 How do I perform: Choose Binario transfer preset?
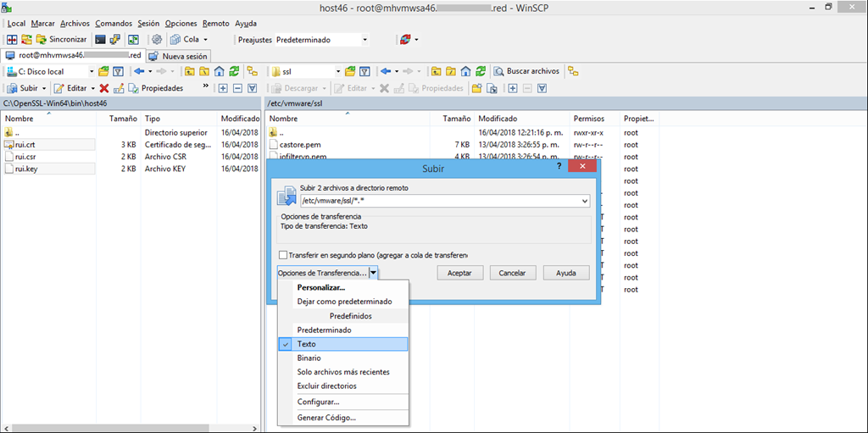point(309,358)
